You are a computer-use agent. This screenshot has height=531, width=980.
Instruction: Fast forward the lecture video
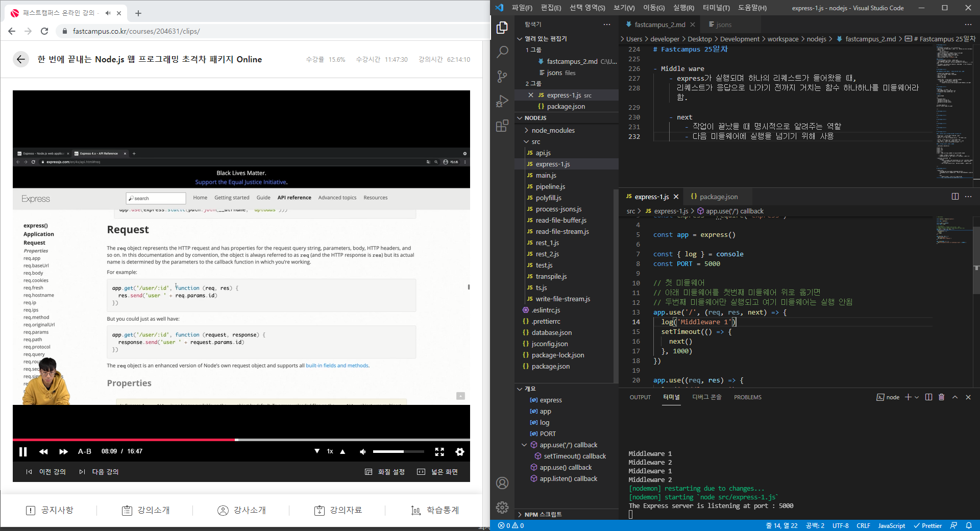coord(63,451)
